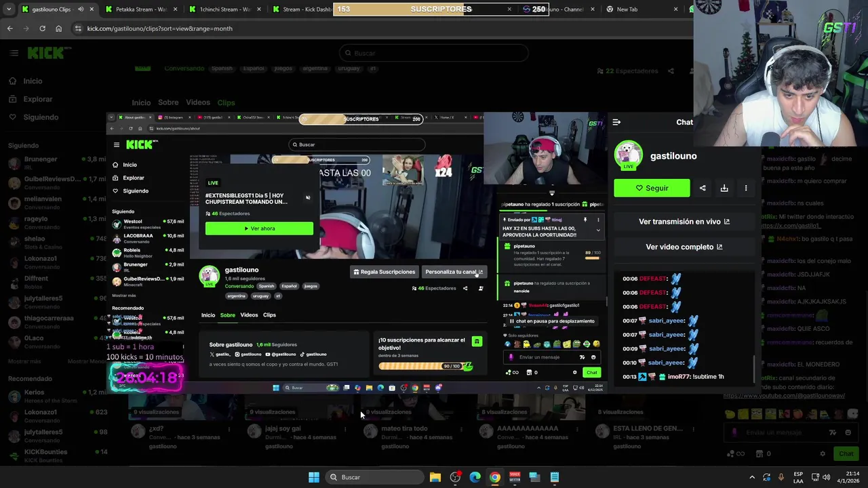The width and height of the screenshot is (868, 488).
Task: Go to Inicio in the left sidebar
Action: 33,81
